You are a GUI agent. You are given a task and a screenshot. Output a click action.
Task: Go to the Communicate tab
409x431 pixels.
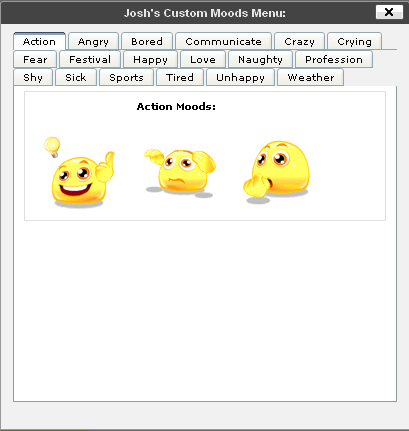pyautogui.click(x=223, y=41)
